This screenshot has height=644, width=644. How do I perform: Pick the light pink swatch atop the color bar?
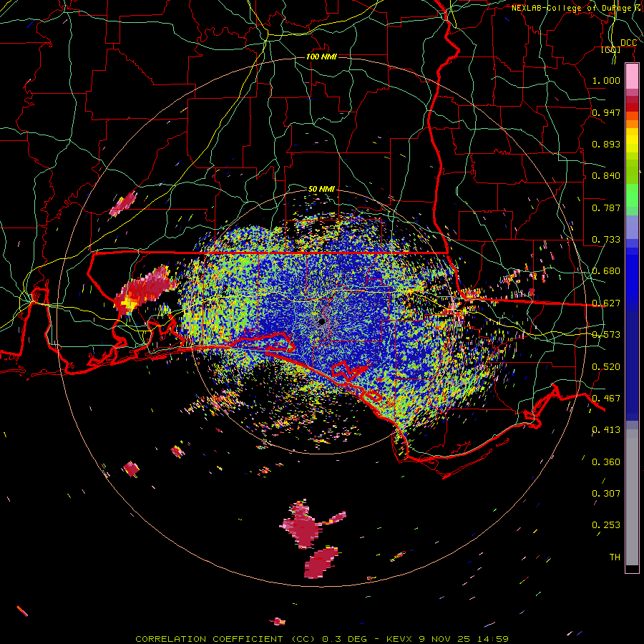632,77
